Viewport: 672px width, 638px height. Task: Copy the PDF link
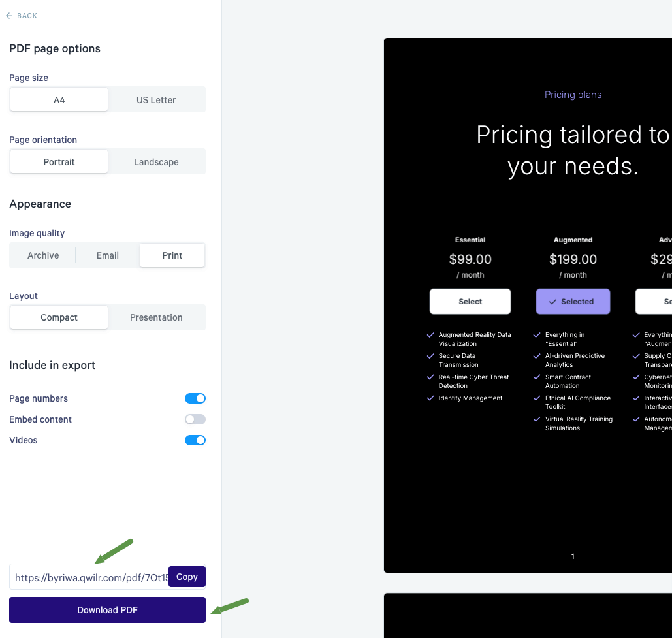(x=187, y=577)
